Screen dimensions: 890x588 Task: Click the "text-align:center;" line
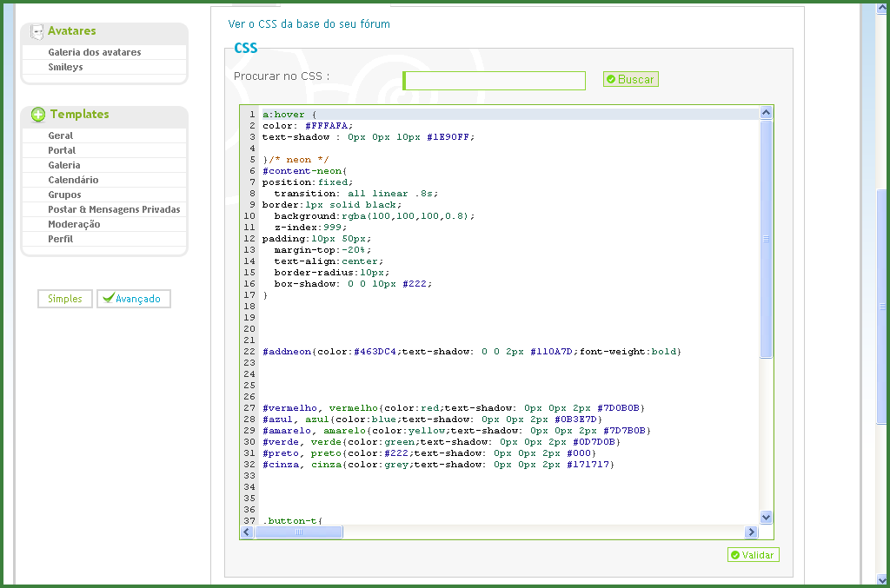(329, 261)
